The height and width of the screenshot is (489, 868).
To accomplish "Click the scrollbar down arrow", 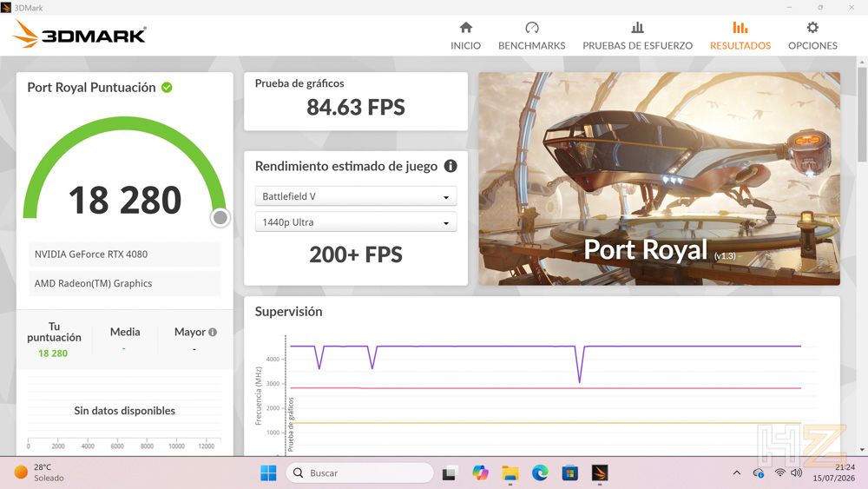I will pyautogui.click(x=862, y=450).
